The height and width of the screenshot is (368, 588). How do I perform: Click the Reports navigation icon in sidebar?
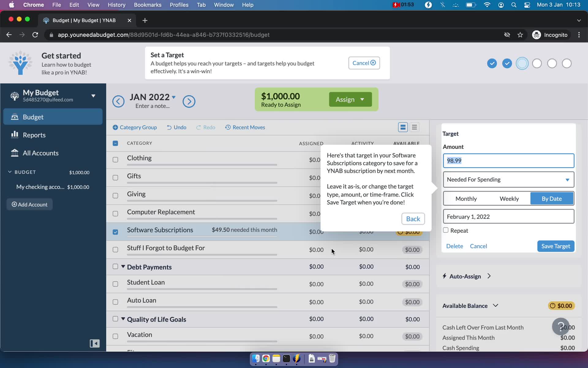click(15, 135)
